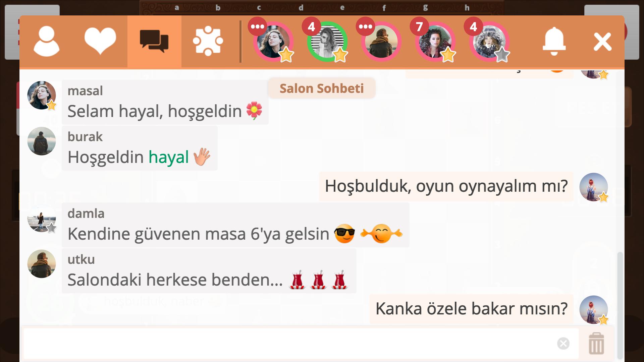This screenshot has width=644, height=362.
Task: Clear the input with the small X
Action: tap(563, 344)
